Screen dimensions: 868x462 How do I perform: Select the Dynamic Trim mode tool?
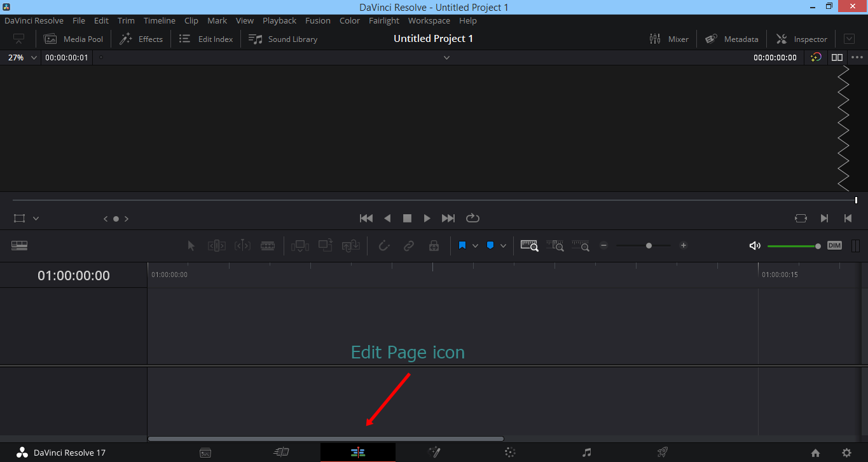click(242, 245)
